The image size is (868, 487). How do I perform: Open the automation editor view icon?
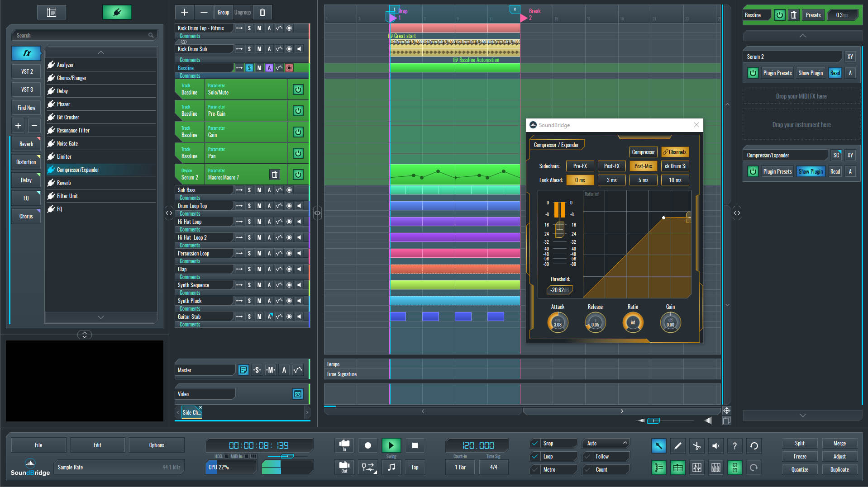click(697, 468)
